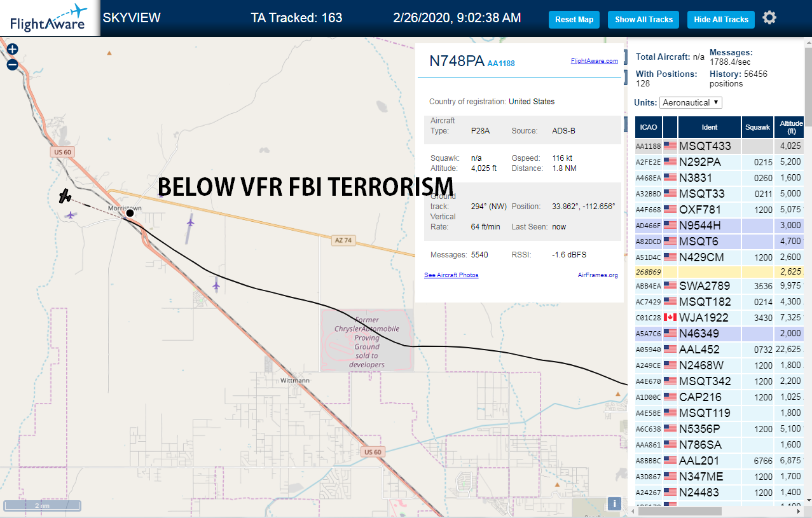This screenshot has width=812, height=518.
Task: Open See Aircraft Photos link
Action: pos(451,275)
